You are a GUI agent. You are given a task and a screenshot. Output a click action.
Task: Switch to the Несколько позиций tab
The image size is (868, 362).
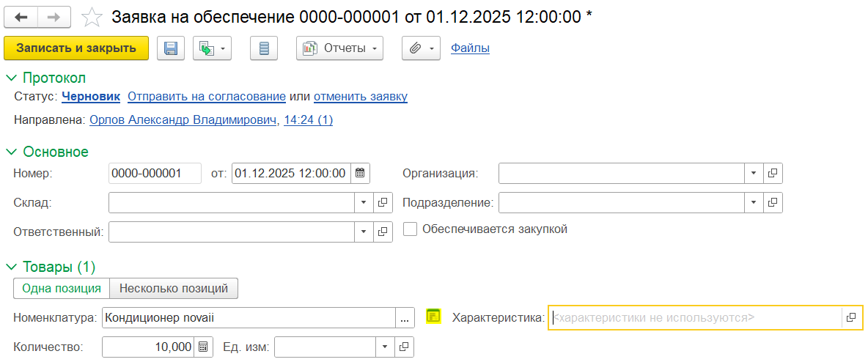coord(174,289)
